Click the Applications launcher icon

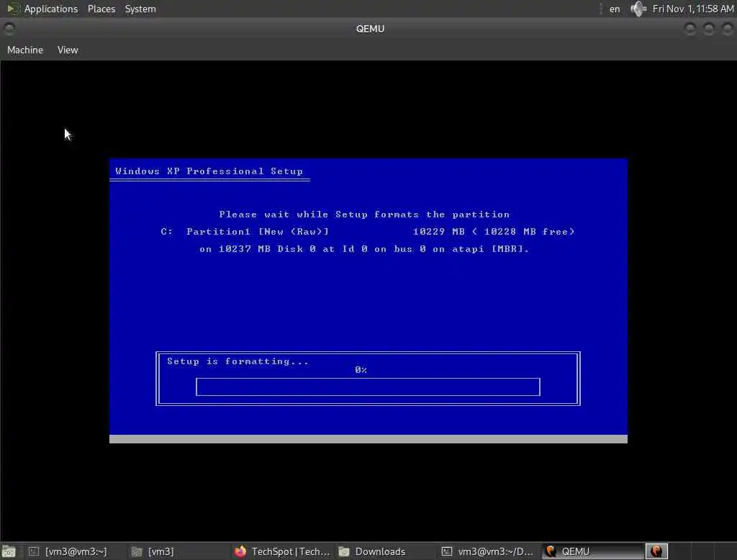(x=13, y=9)
